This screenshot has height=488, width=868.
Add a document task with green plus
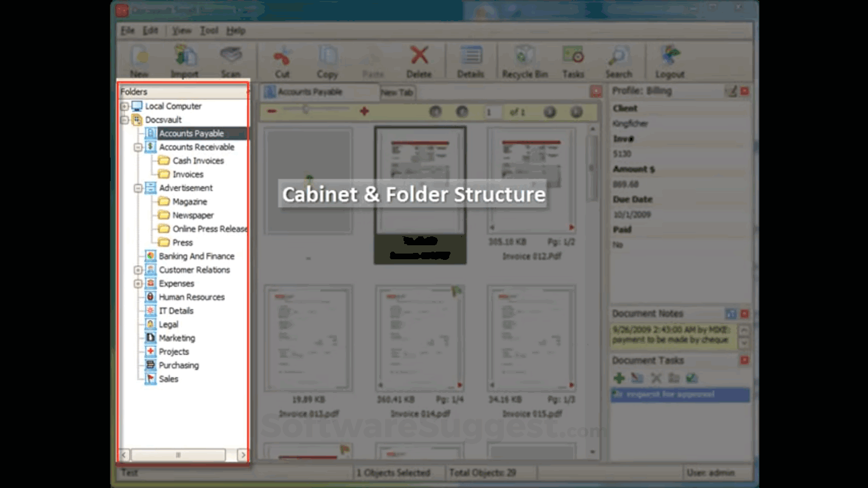619,378
